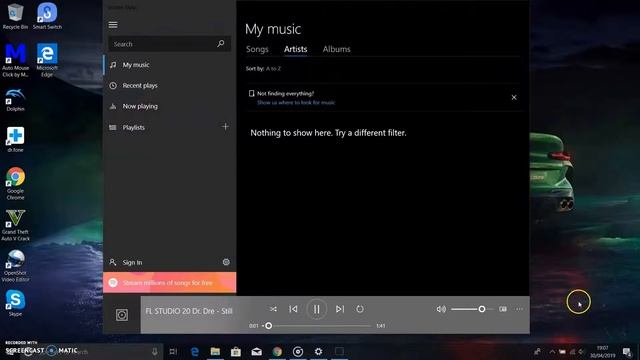Click the now-playing album art thumbnail
This screenshot has width=640, height=360.
[x=122, y=315]
